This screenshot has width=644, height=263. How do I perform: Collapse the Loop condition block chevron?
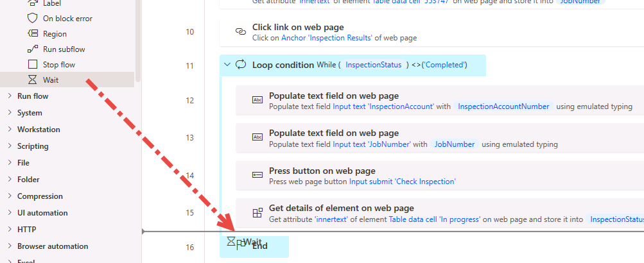pyautogui.click(x=227, y=64)
